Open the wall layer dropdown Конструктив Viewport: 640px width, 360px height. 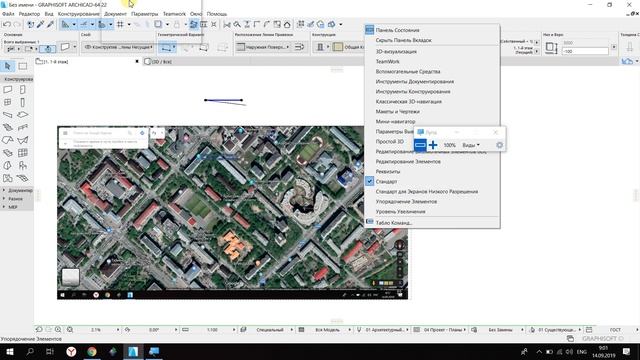click(x=118, y=47)
